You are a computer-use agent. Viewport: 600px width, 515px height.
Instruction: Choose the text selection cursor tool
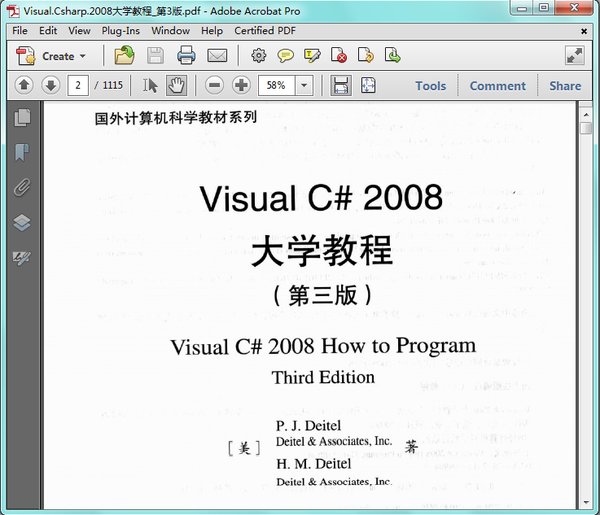click(x=150, y=85)
